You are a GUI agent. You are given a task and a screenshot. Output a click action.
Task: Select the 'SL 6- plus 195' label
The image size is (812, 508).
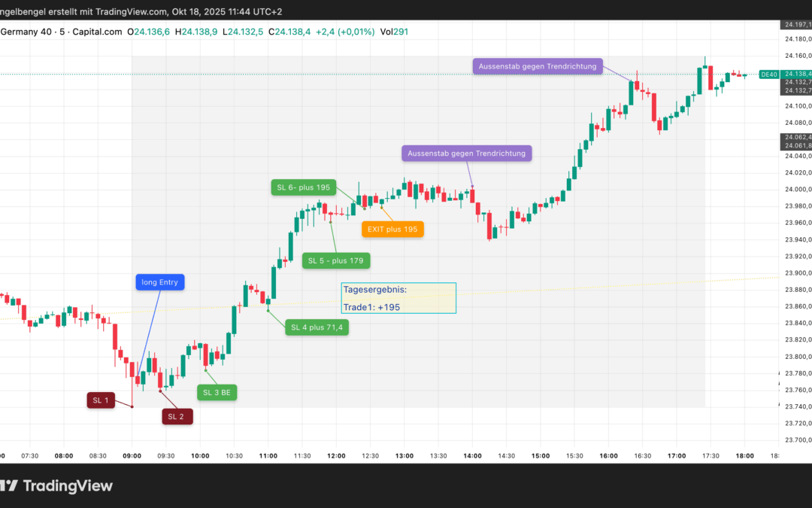[304, 187]
